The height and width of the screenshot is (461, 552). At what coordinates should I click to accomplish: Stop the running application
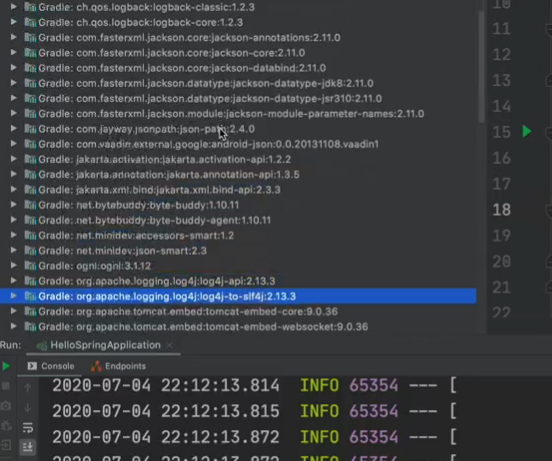pyautogui.click(x=6, y=386)
